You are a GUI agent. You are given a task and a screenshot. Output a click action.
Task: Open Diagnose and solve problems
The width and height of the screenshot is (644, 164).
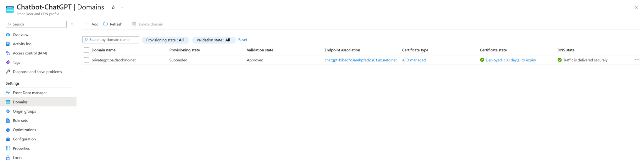click(x=38, y=72)
